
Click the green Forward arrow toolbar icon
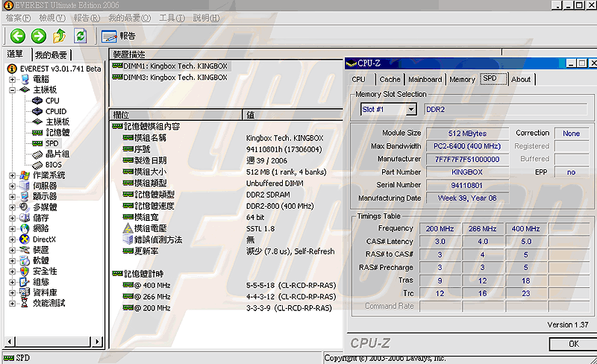click(39, 36)
